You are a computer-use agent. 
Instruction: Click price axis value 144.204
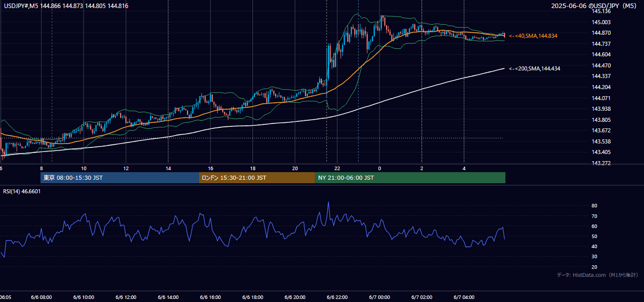pos(601,87)
